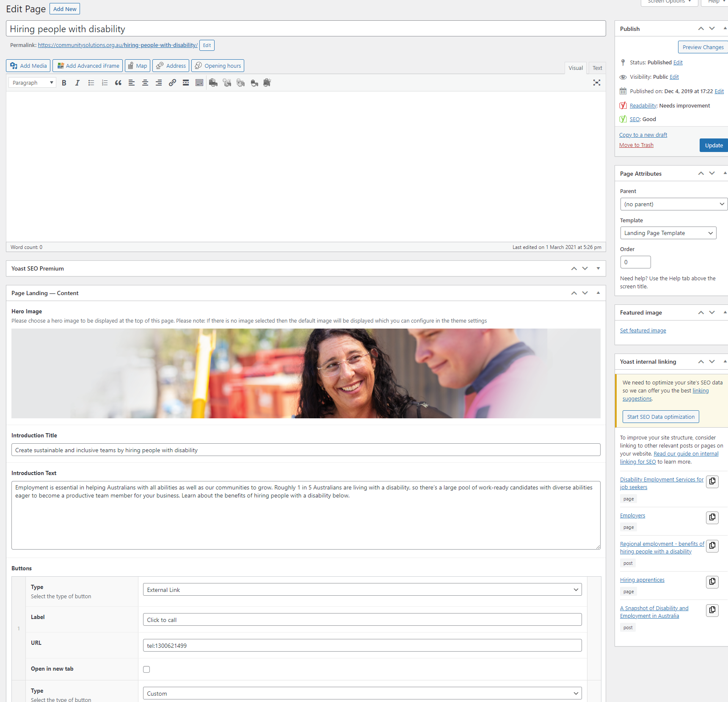This screenshot has height=702, width=728.
Task: Open the Parent page dropdown
Action: (x=673, y=204)
